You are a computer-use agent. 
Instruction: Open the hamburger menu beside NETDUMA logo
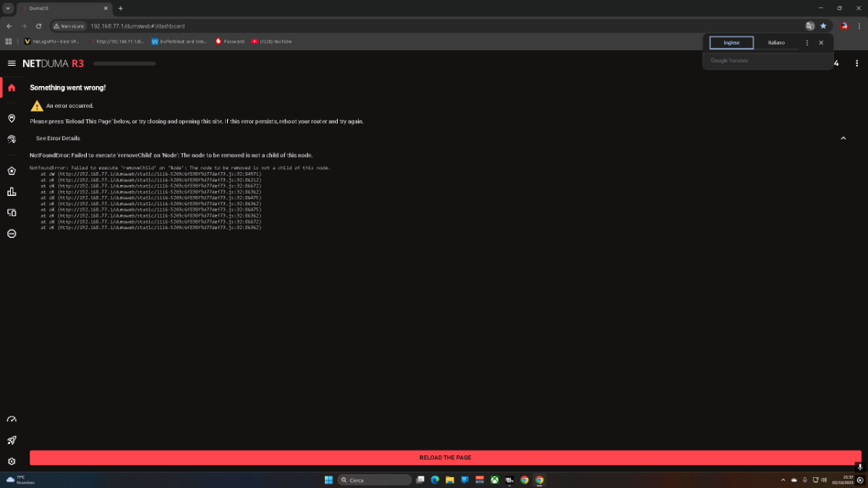[12, 64]
